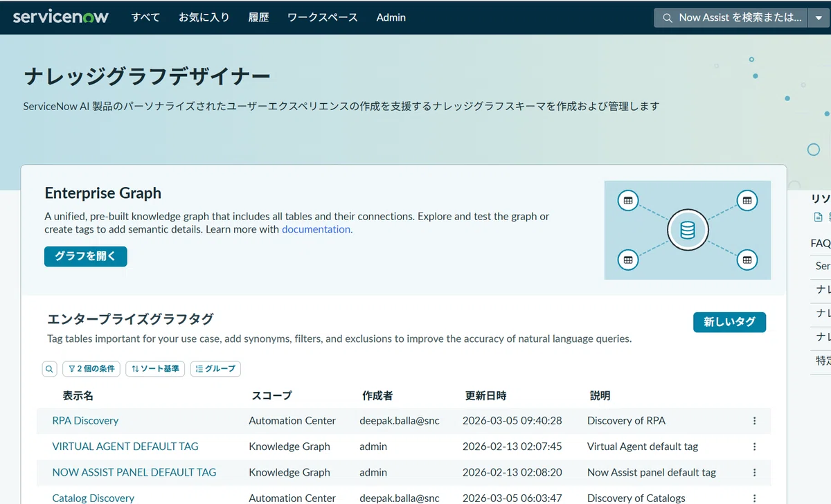Click the Now Assist panel default tag description

652,472
